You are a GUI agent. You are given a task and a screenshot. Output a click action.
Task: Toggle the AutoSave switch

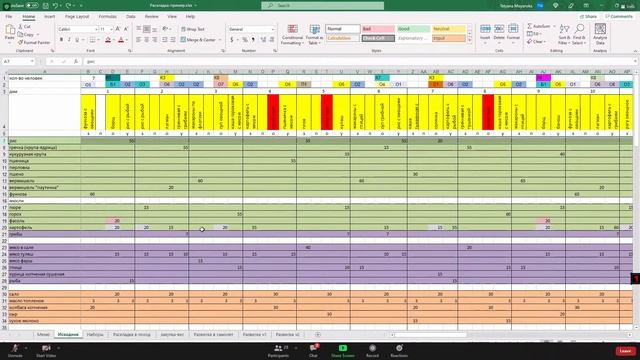(32, 6)
